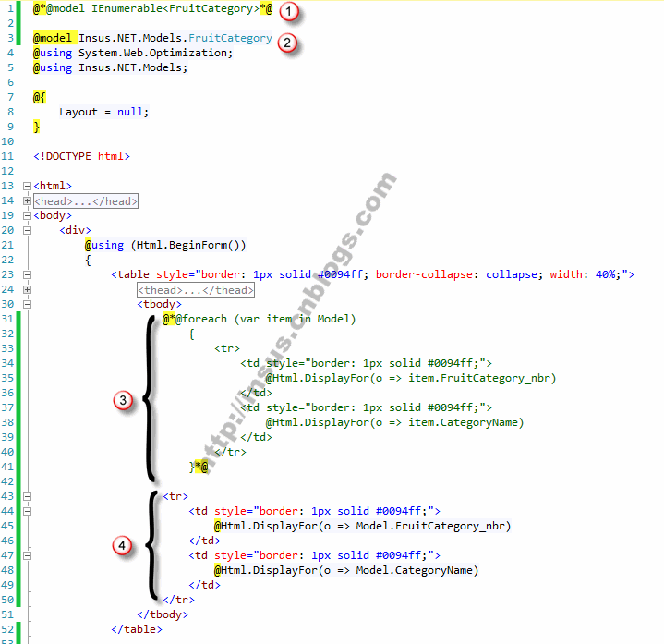The width and height of the screenshot is (664, 644).
Task: Click 'width' in the table style attribute
Action: tap(566, 274)
